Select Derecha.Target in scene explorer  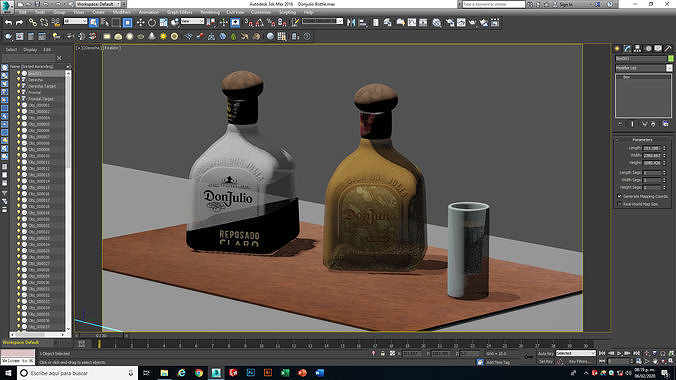coord(42,86)
